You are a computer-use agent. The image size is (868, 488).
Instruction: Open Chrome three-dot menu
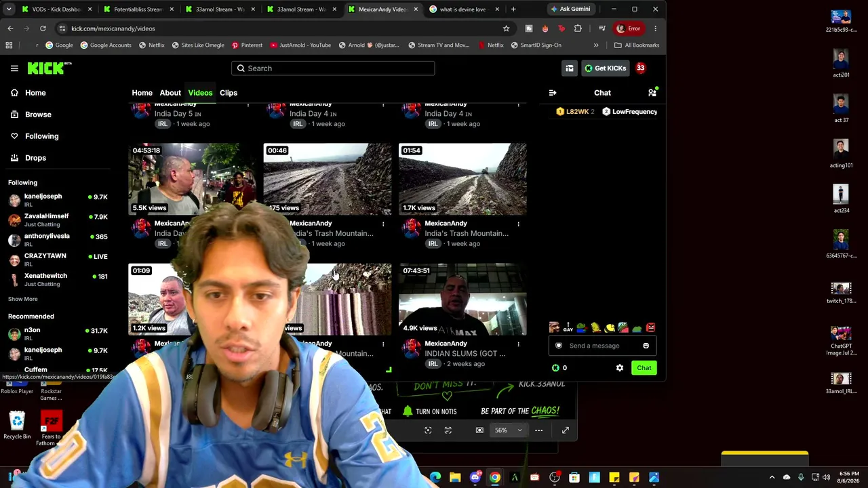coord(655,28)
